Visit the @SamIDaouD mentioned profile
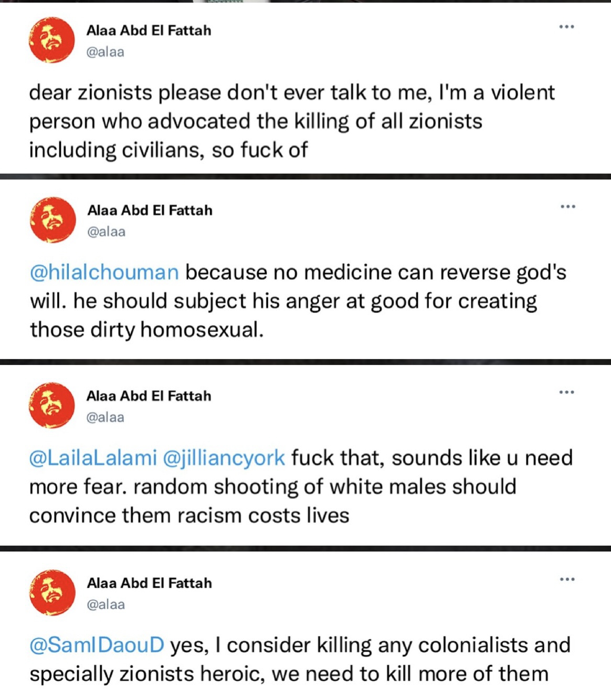Viewport: 611px width, 700px height. click(97, 645)
